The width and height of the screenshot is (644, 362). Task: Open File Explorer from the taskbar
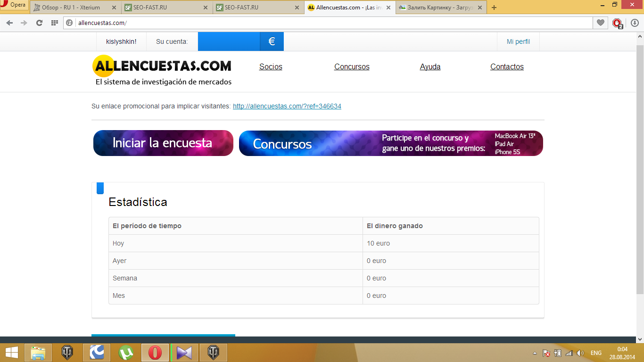tap(38, 353)
